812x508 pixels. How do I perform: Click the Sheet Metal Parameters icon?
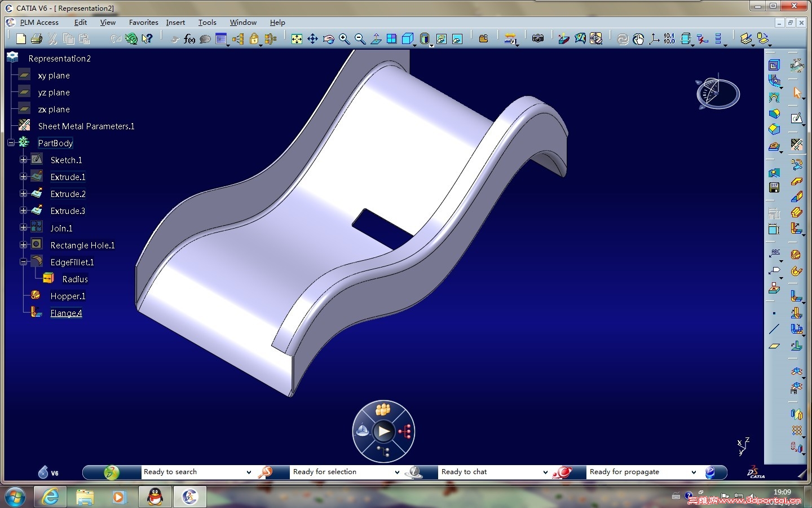(x=797, y=144)
